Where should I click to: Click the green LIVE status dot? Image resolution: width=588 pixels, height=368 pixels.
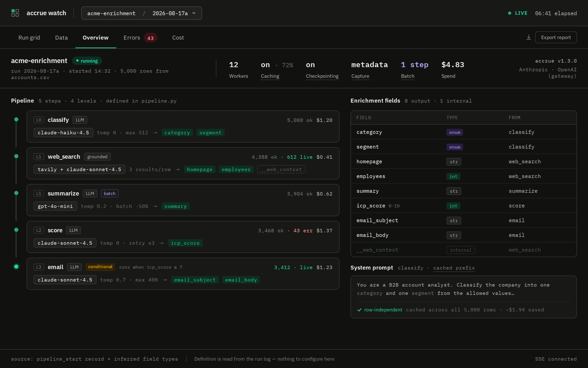click(509, 13)
